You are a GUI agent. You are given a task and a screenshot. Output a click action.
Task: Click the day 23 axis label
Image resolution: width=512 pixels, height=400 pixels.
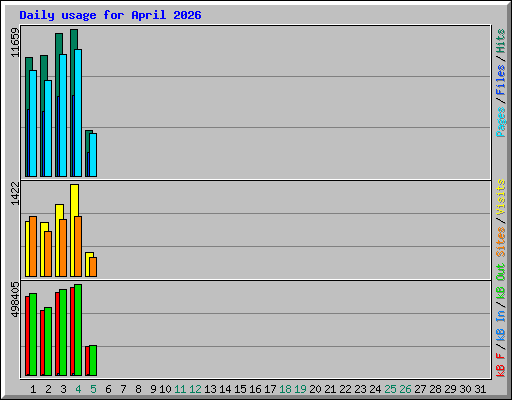point(360,389)
